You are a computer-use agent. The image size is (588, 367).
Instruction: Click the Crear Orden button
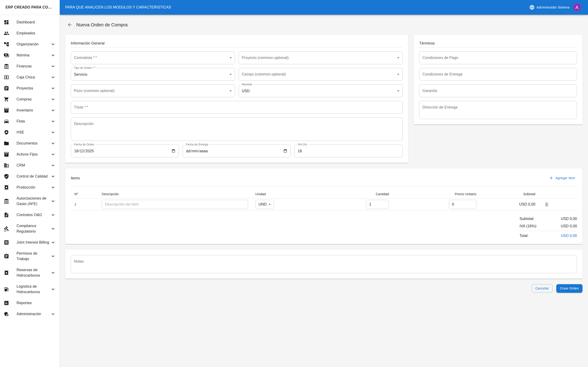(569, 288)
